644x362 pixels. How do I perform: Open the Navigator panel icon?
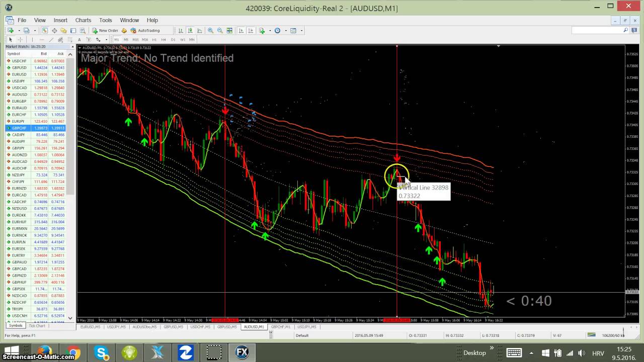click(64, 31)
